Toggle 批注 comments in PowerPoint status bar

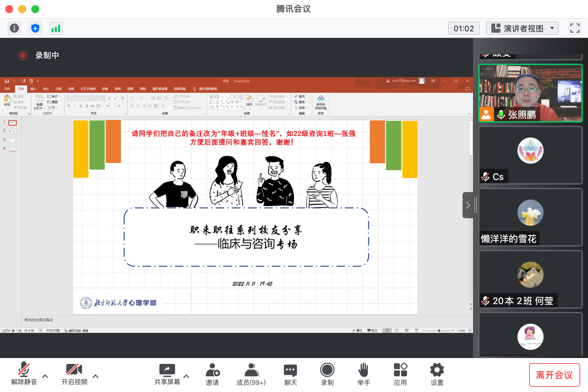(x=372, y=330)
